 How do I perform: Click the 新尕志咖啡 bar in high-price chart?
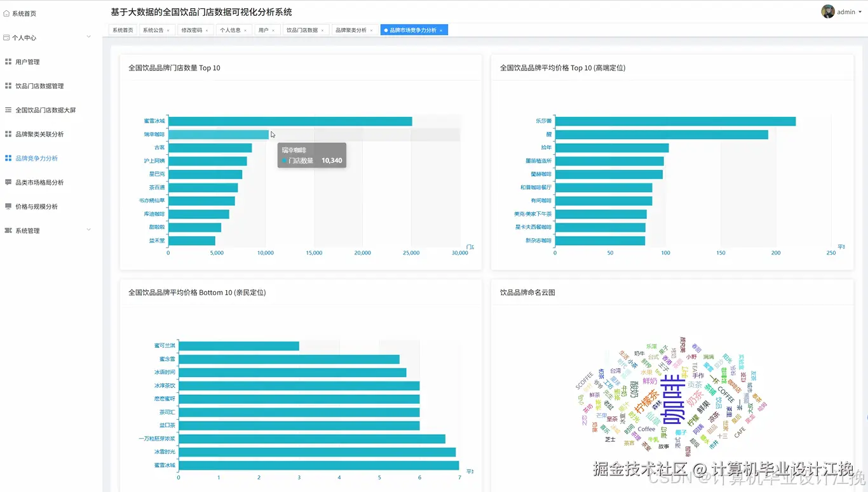point(600,241)
